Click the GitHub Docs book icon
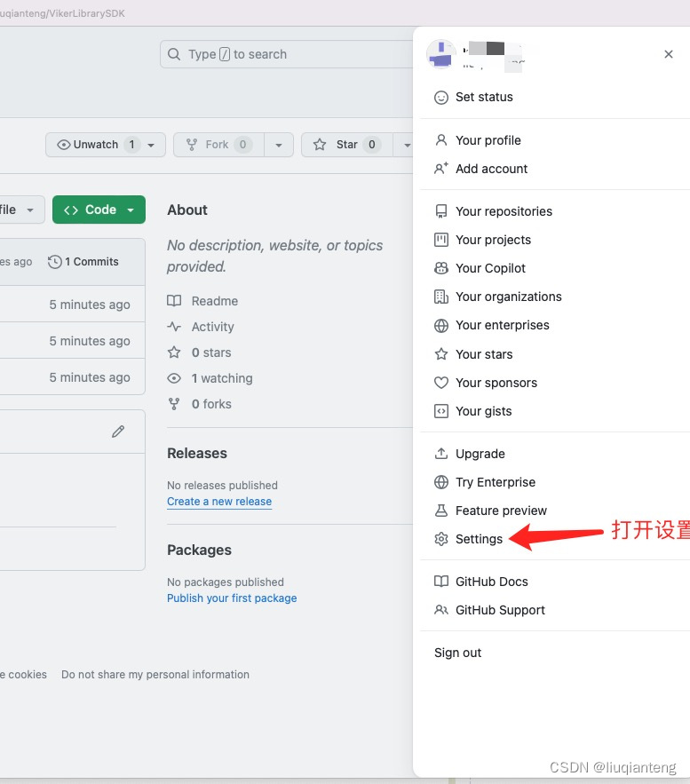The width and height of the screenshot is (690, 784). coord(441,581)
